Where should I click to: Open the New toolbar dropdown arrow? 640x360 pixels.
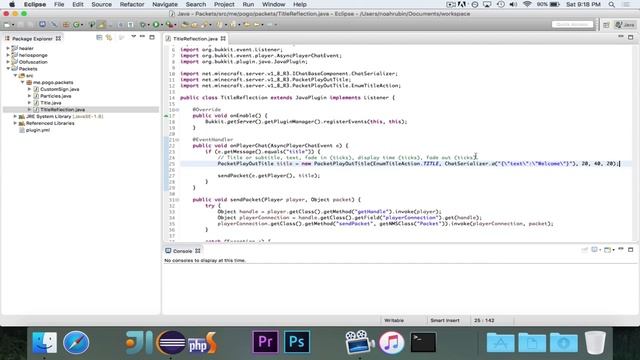click(x=13, y=25)
